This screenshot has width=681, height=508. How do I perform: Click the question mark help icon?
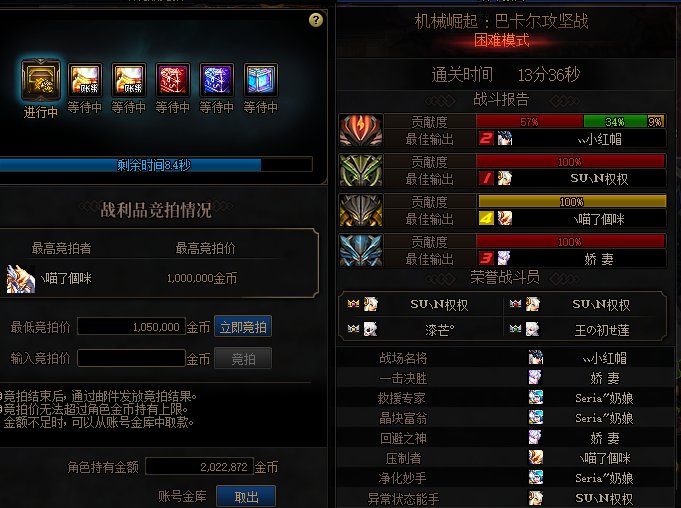pyautogui.click(x=316, y=20)
